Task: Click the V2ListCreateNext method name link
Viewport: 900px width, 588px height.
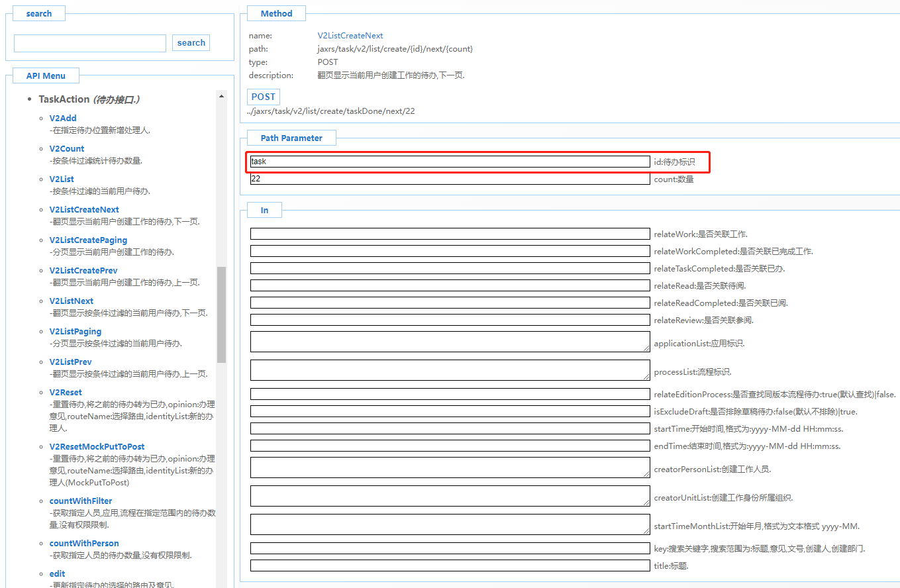Action: point(350,36)
